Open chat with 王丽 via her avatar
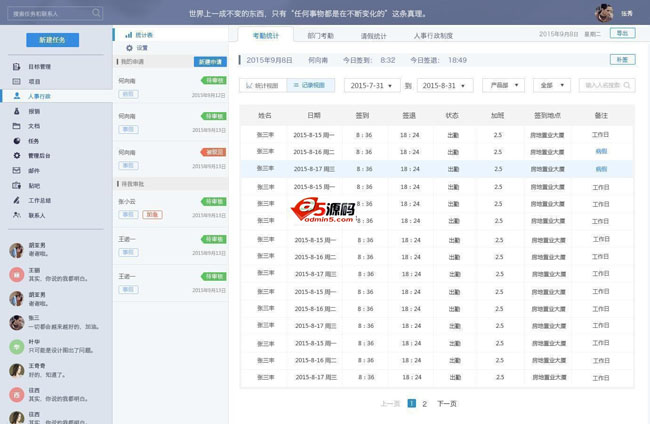The image size is (650, 424). pos(17,274)
